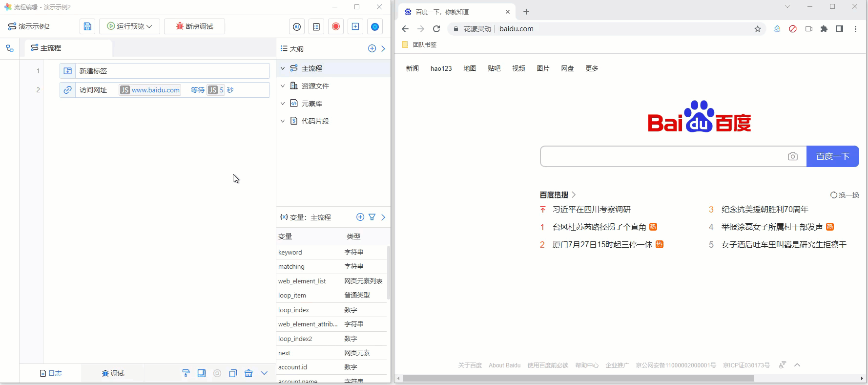This screenshot has height=385, width=868.
Task: Close the 百度一下 browser tab
Action: (508, 12)
